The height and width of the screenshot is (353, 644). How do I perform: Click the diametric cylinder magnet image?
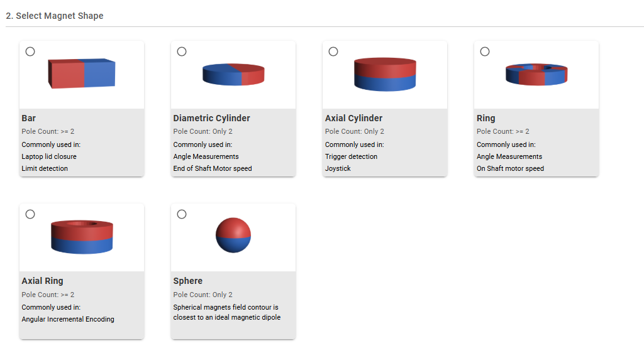tap(233, 74)
